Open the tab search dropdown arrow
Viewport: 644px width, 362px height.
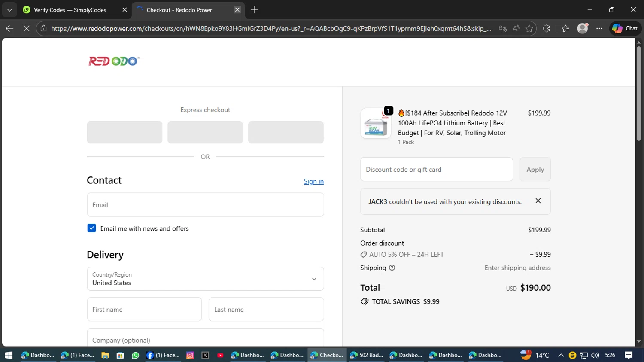coord(9,9)
